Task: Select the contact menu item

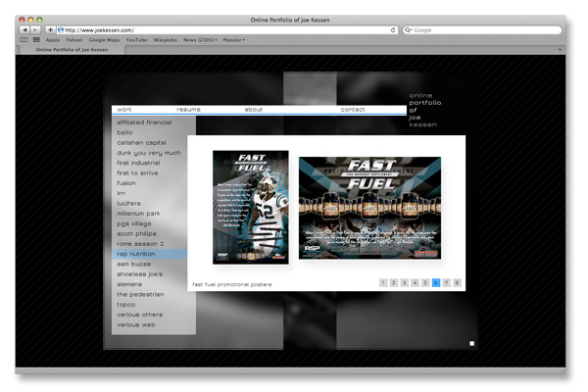Action: (353, 109)
